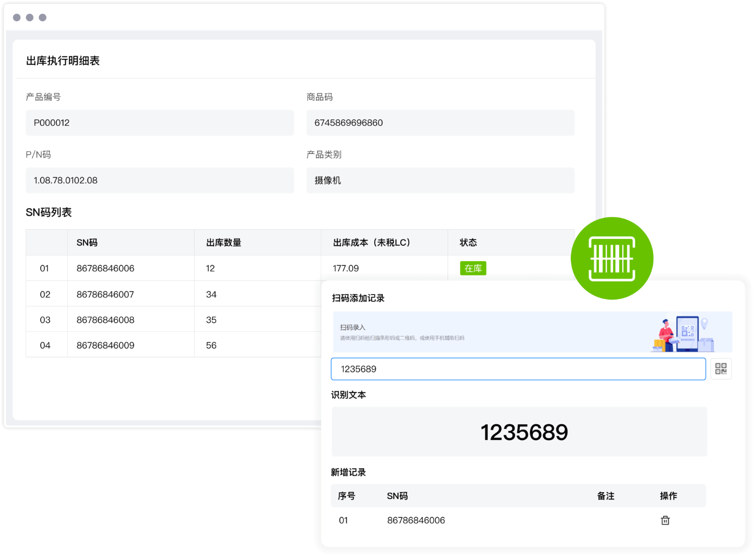Click the SN码 column header in list

click(87, 243)
